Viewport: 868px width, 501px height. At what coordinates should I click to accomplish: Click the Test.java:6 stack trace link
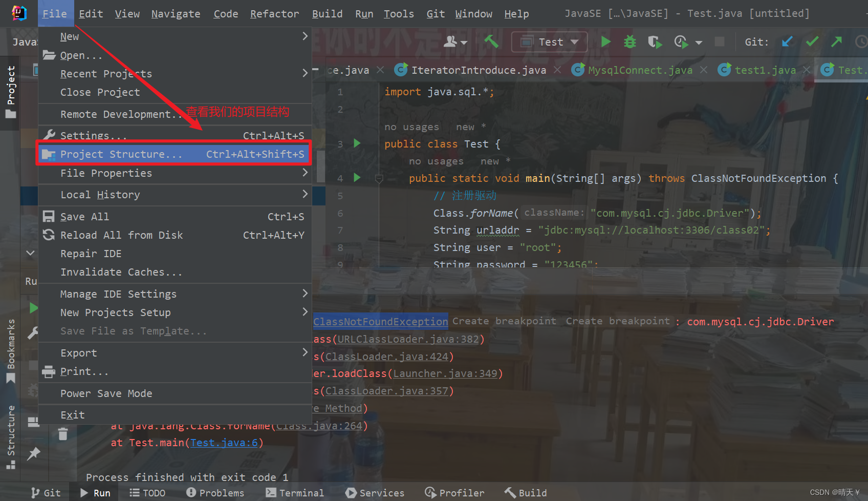224,443
